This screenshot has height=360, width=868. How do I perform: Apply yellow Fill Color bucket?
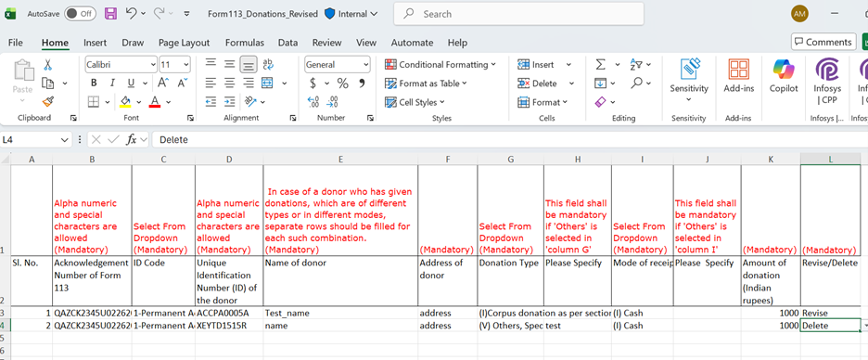click(x=125, y=102)
